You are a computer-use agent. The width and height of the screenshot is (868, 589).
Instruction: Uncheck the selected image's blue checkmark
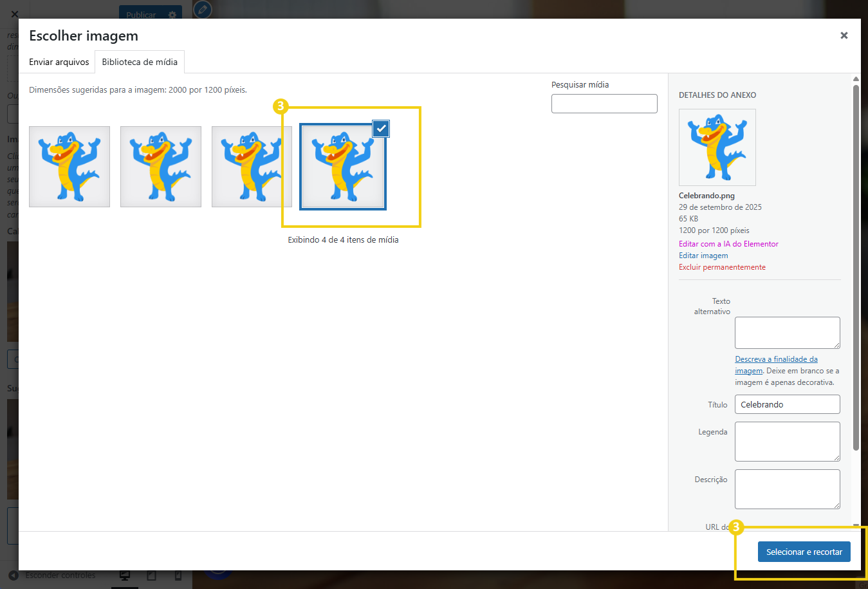pyautogui.click(x=381, y=129)
